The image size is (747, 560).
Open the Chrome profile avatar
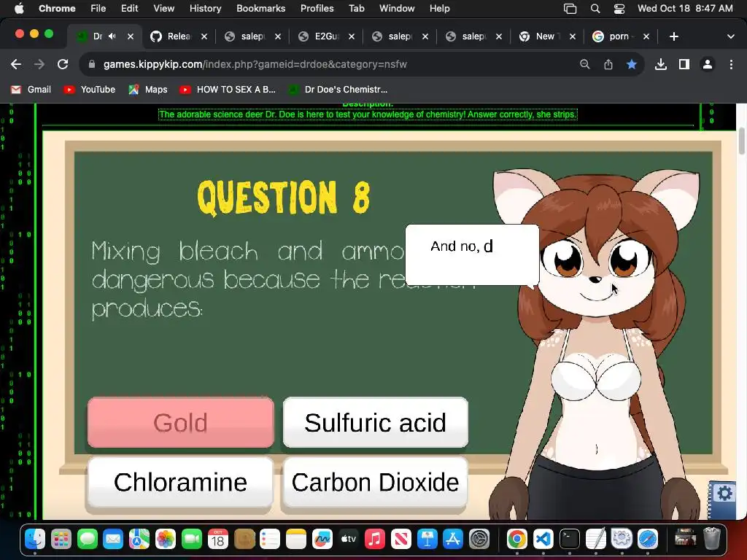click(x=708, y=64)
